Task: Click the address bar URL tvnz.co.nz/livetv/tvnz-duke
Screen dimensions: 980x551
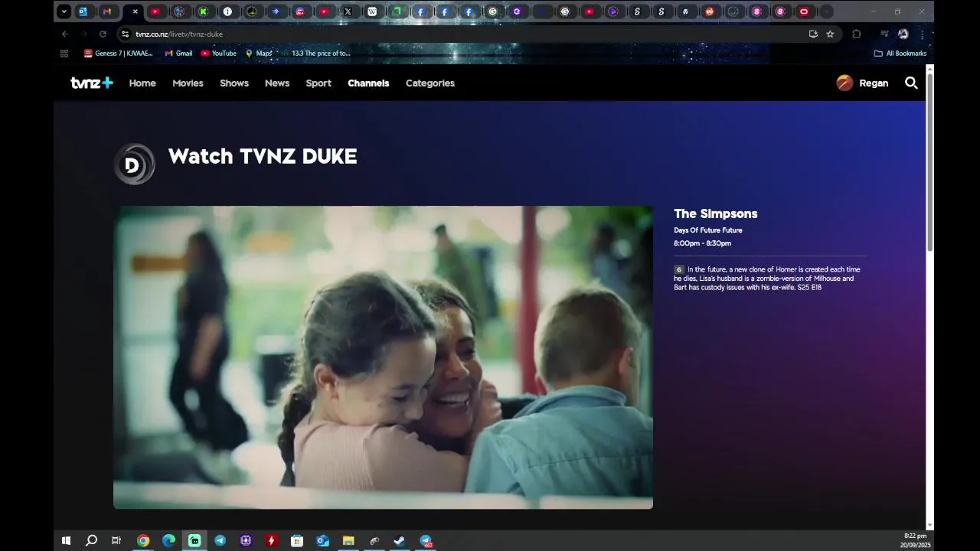Action: coord(179,34)
